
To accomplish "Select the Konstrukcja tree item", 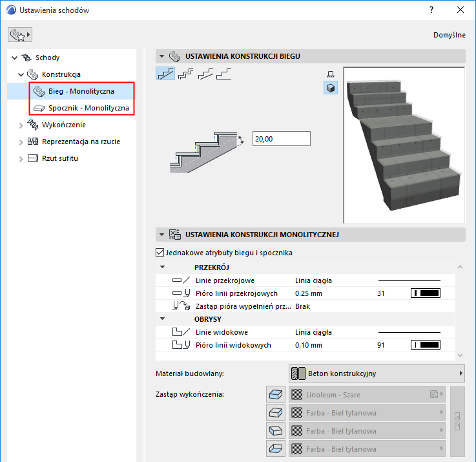I will [61, 74].
